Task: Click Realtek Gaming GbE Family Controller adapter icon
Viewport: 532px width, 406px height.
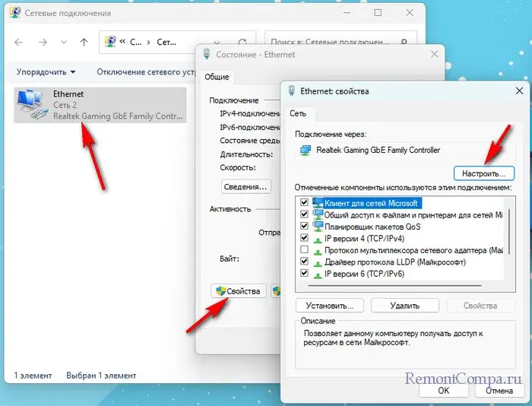Action: (x=306, y=150)
